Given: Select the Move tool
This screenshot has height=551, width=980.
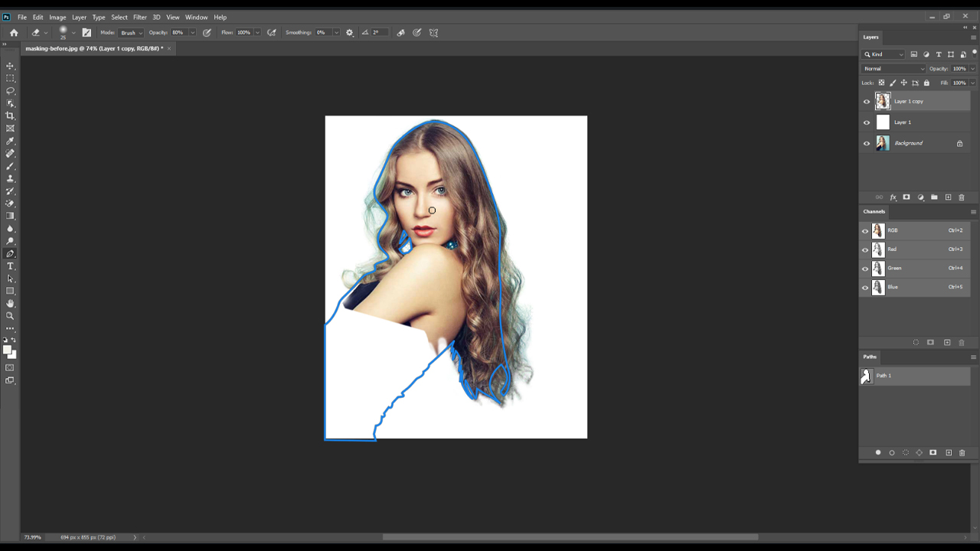Looking at the screenshot, I should 11,66.
